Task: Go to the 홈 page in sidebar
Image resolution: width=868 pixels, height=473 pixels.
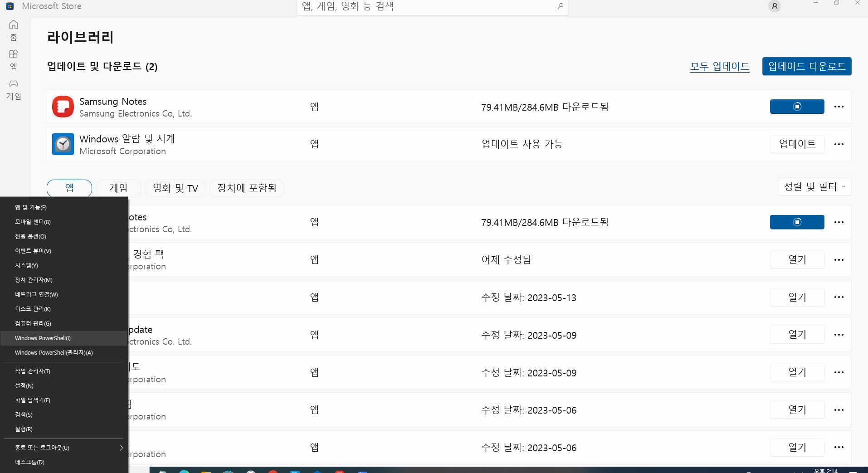Action: click(14, 30)
